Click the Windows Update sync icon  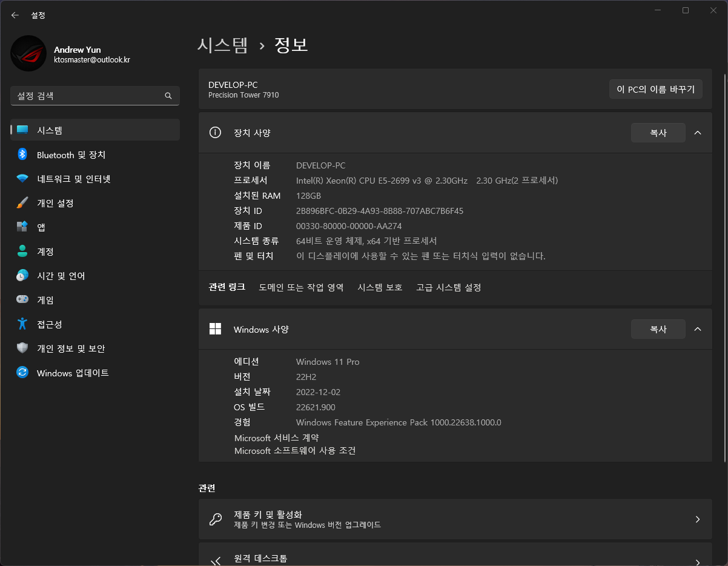click(x=22, y=373)
